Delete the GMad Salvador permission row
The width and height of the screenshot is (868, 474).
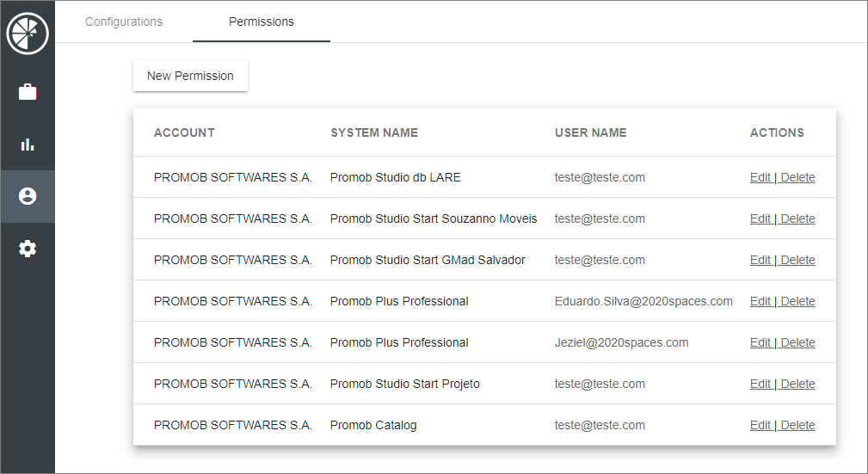797,260
